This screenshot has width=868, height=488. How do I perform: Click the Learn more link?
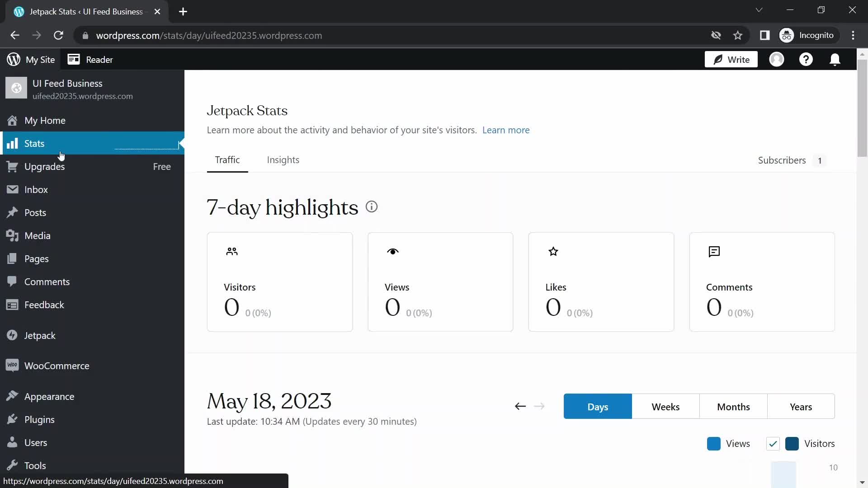tap(506, 130)
